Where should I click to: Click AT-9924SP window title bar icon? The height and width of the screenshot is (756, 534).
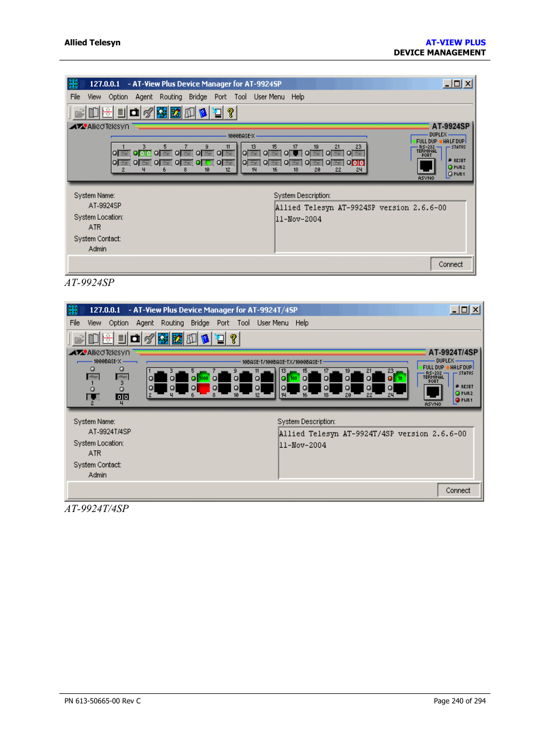click(73, 83)
